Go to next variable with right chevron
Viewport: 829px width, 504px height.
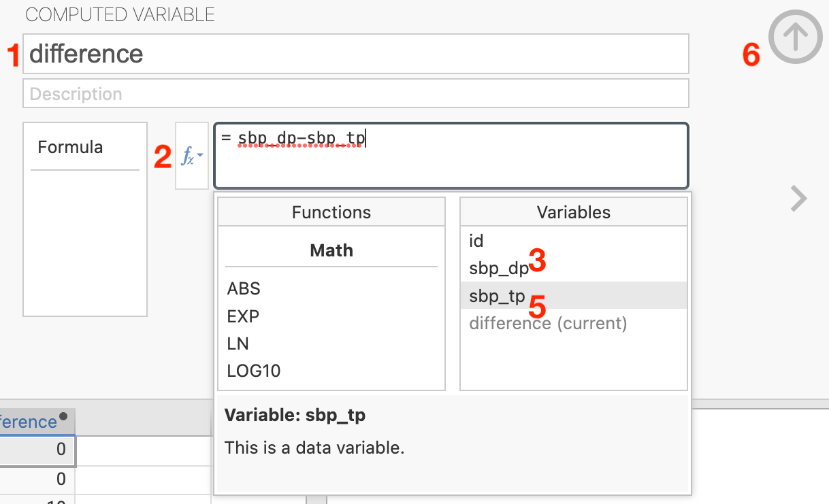(x=798, y=199)
